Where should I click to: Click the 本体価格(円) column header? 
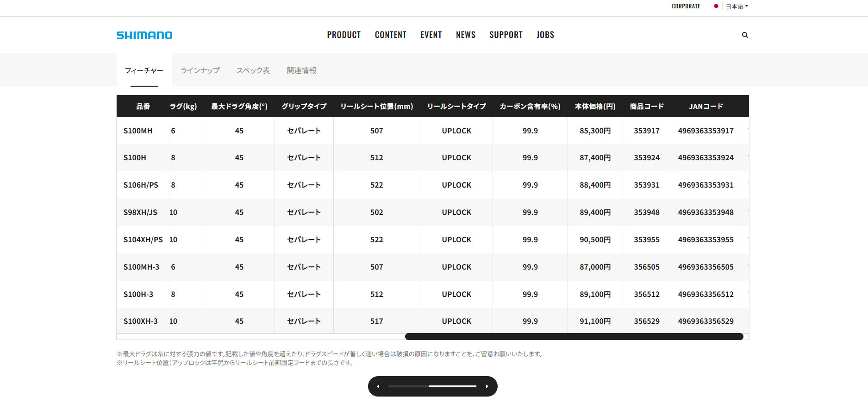[595, 107]
